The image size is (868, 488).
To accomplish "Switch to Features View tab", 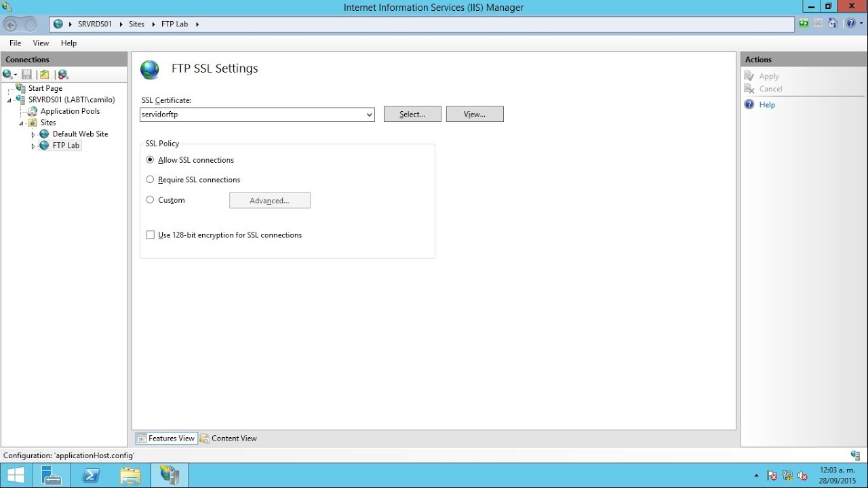I will 166,439.
